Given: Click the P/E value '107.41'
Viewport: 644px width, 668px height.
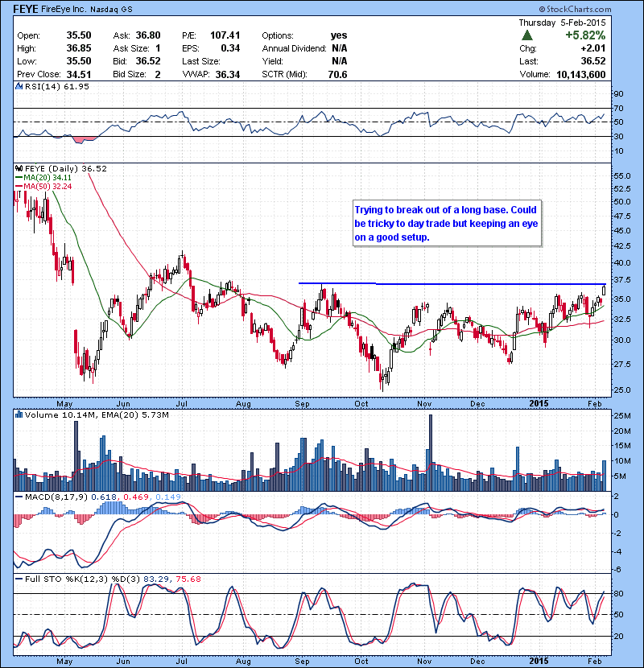Looking at the screenshot, I should (225, 35).
